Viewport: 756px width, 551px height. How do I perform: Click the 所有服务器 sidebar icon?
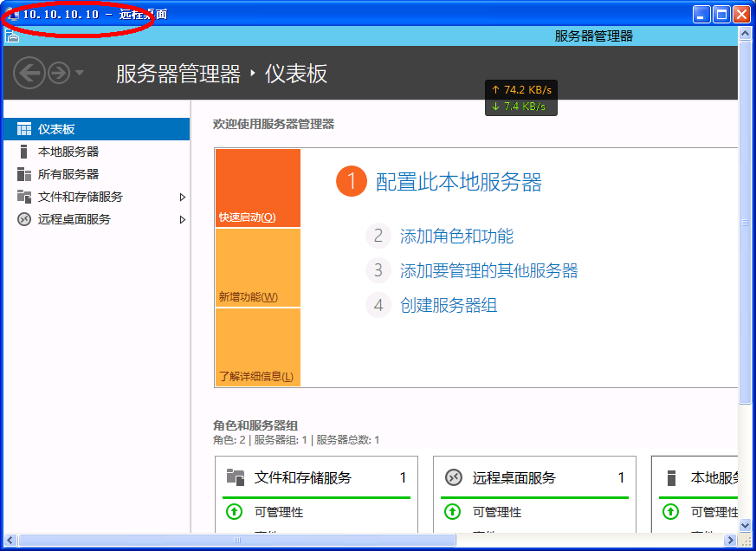coord(24,174)
